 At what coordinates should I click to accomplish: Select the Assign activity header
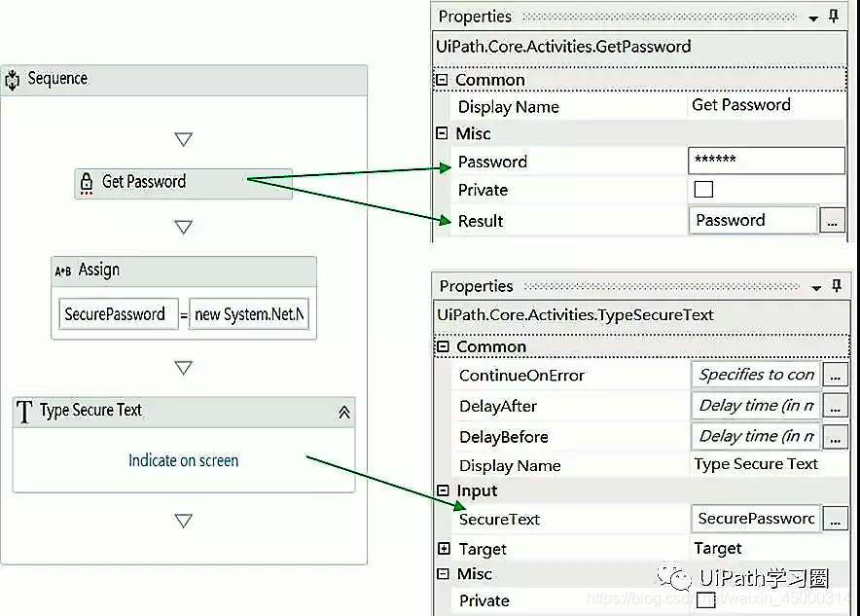pos(184,271)
